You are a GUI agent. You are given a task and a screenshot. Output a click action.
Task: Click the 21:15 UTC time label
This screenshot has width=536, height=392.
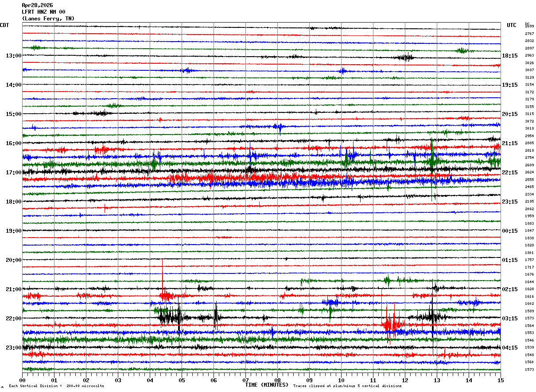510,143
